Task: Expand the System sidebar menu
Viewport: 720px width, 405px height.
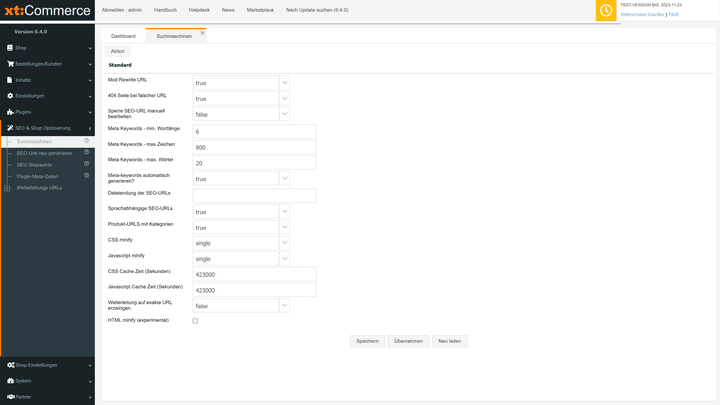Action: [90, 382]
